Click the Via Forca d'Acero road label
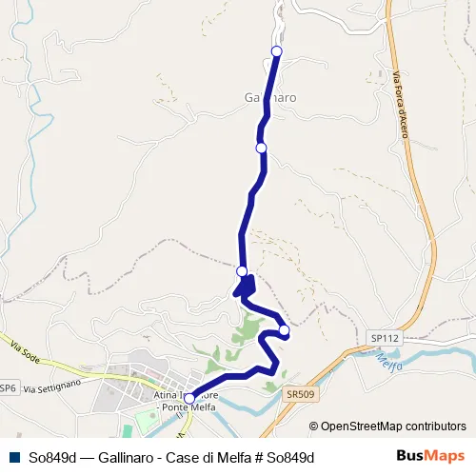The image size is (476, 476). (401, 104)
